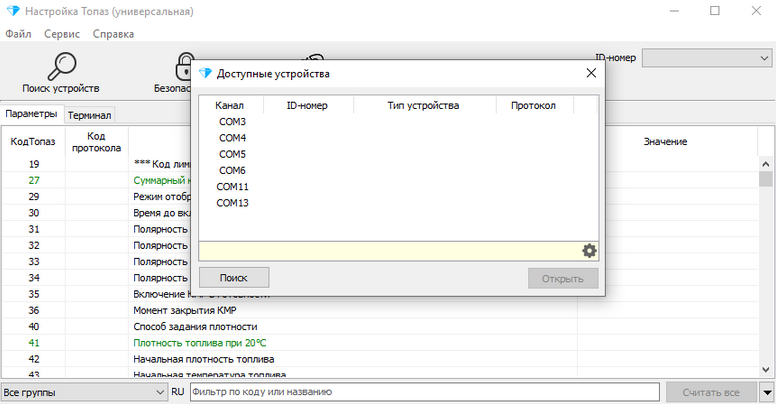
Task: Click the filter by code or name field
Action: [425, 392]
